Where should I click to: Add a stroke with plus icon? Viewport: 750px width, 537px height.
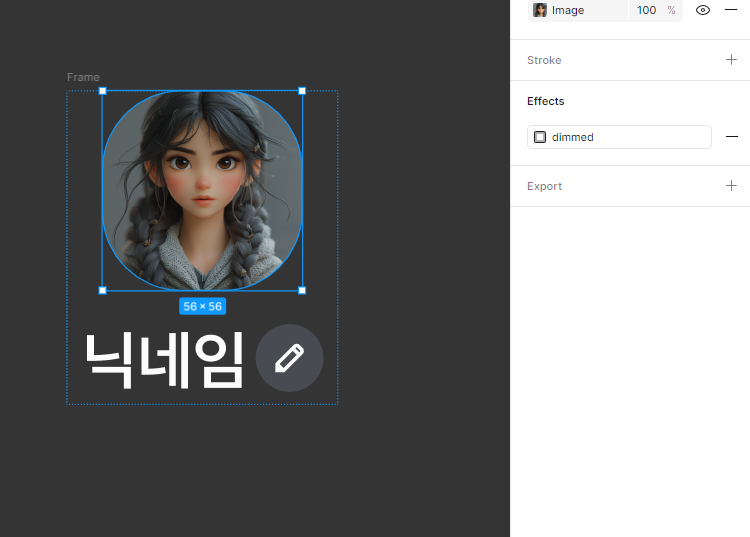731,60
